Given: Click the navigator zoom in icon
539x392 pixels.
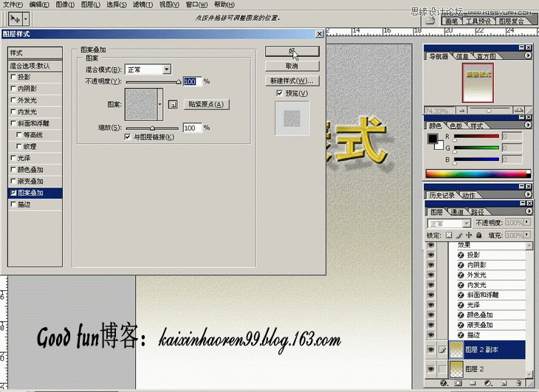Looking at the screenshot, I should tap(518, 110).
